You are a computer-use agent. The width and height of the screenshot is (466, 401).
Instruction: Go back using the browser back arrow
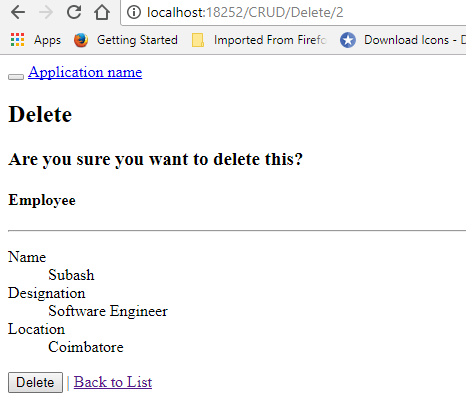pyautogui.click(x=18, y=12)
